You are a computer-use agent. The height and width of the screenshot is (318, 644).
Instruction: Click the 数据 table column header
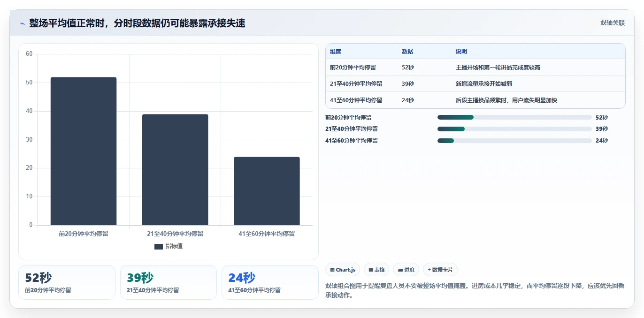(407, 52)
